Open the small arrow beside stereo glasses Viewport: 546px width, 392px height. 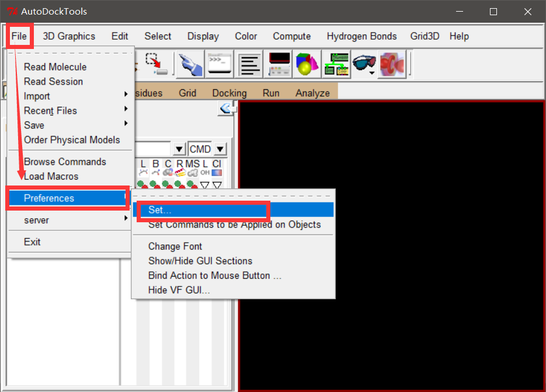pyautogui.click(x=372, y=73)
